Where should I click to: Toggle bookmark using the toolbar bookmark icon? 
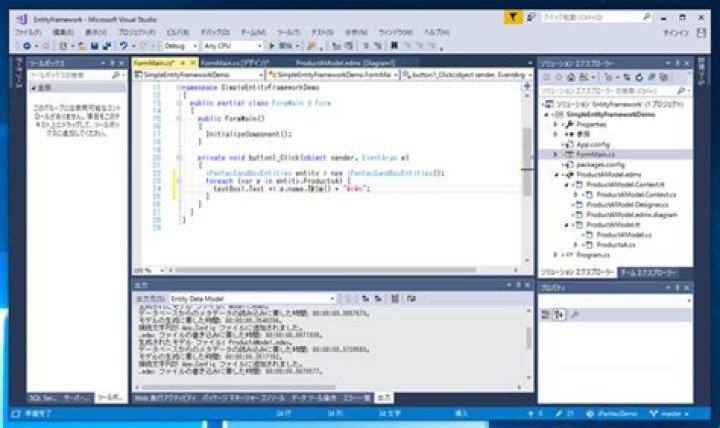coord(394,46)
